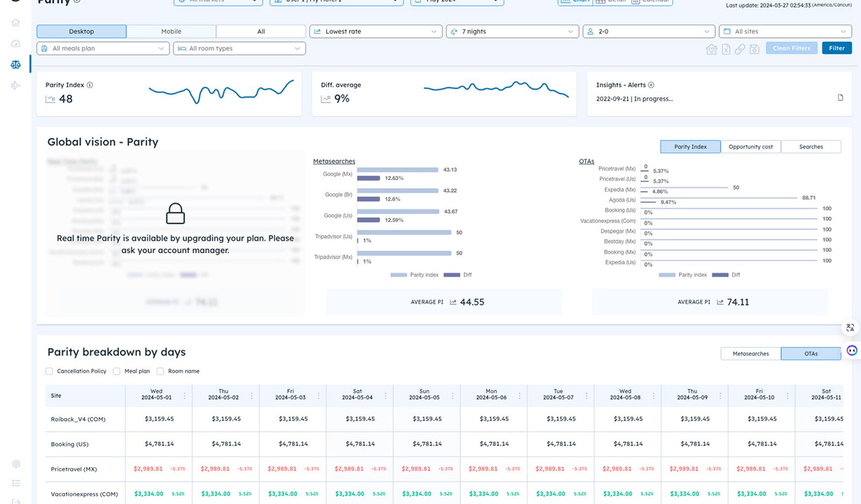Click the plus icon beside Insights - Alerts
Screen dimensions: 861x504
(651, 85)
